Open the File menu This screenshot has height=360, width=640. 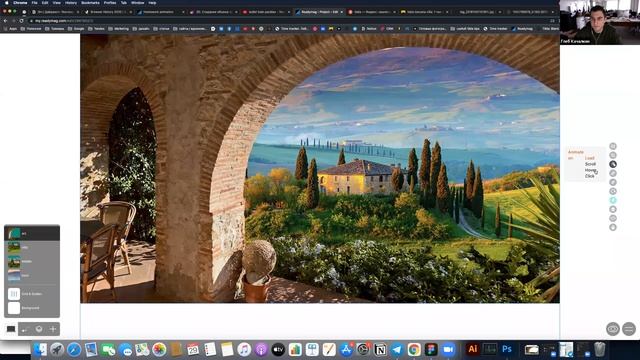(35, 3)
